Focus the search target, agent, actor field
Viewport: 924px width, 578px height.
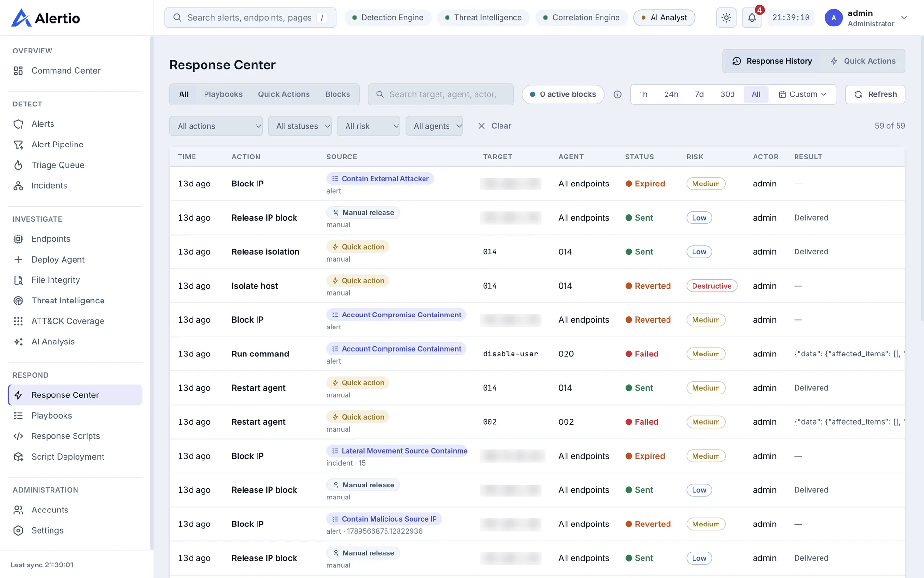click(441, 94)
